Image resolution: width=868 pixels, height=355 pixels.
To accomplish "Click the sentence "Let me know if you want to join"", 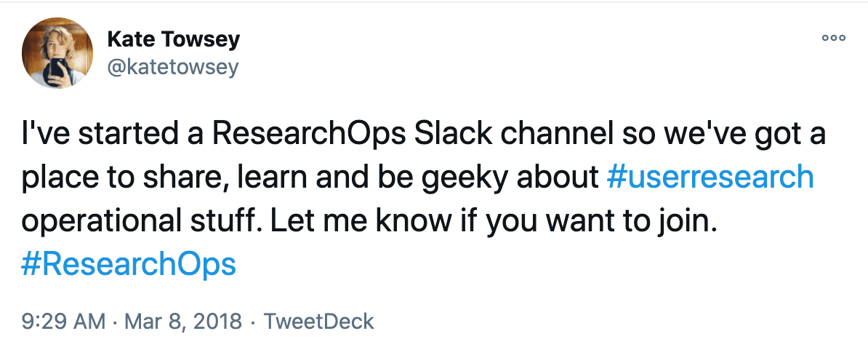I will (x=494, y=221).
